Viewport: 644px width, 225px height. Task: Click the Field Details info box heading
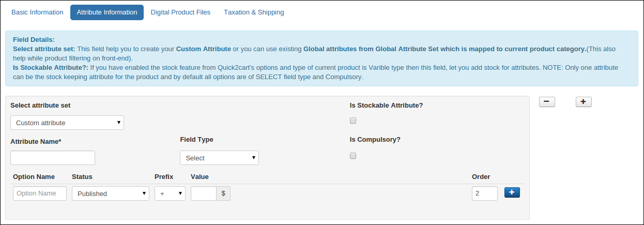34,39
